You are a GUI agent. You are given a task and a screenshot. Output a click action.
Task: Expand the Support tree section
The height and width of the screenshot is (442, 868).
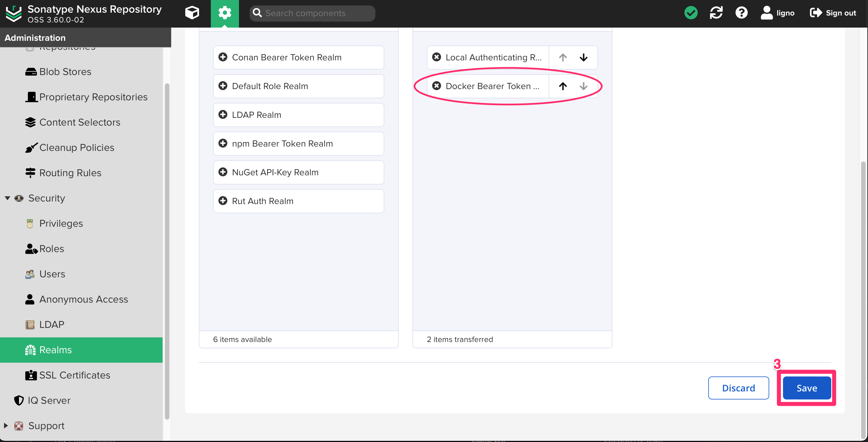click(x=6, y=426)
